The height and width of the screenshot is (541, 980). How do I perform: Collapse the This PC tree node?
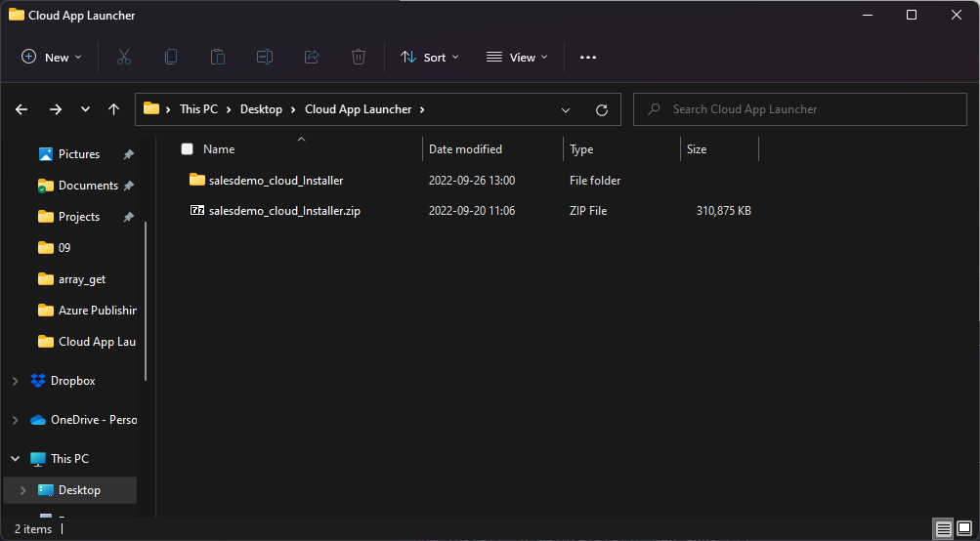click(16, 459)
